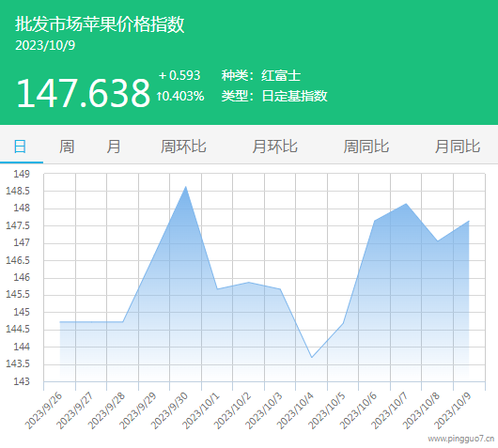Open the 月环比 tab

(x=274, y=147)
